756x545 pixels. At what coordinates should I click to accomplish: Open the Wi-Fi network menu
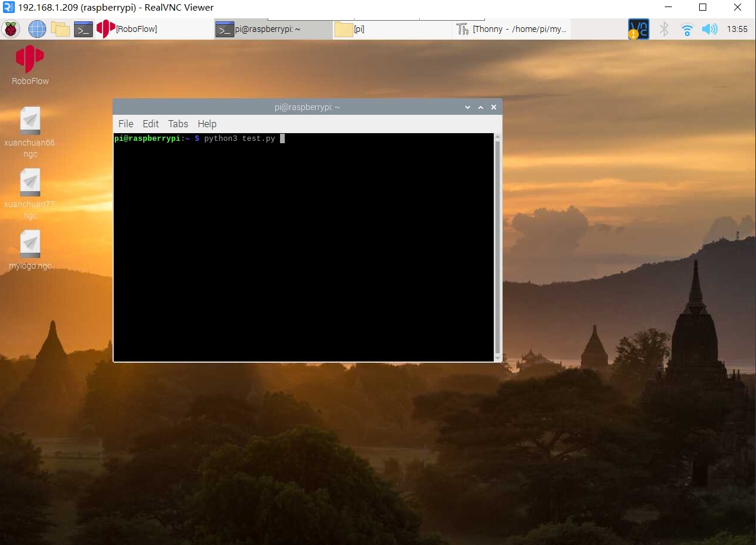[x=687, y=29]
